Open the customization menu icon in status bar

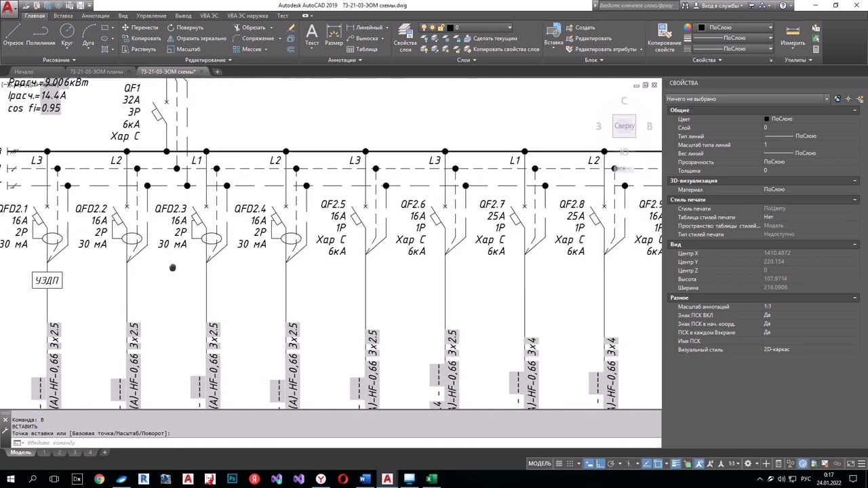[861, 464]
